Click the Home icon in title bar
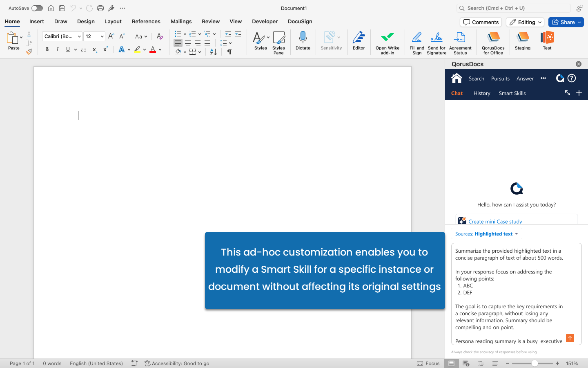Screen dimensions: 588x368 51,8
